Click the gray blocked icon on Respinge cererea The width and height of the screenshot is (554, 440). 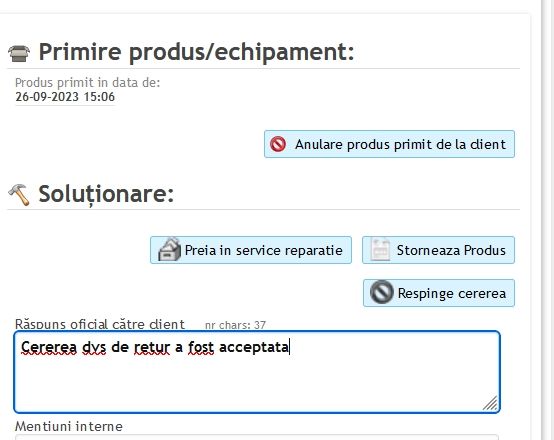tap(381, 292)
